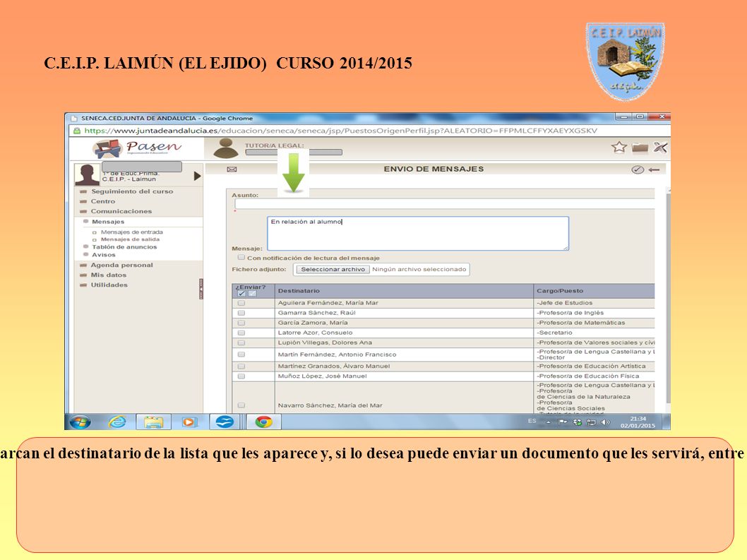Open Windows Media Player from the taskbar

coord(189,422)
